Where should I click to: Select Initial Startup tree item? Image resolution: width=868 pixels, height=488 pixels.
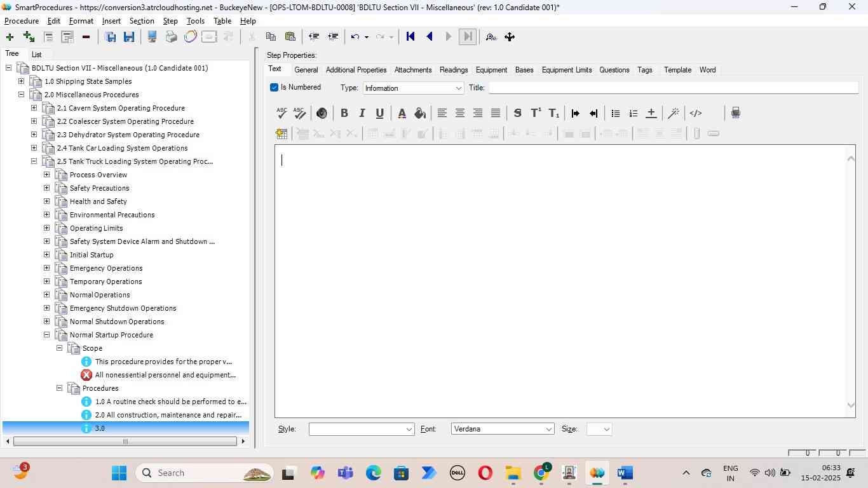tap(92, 255)
